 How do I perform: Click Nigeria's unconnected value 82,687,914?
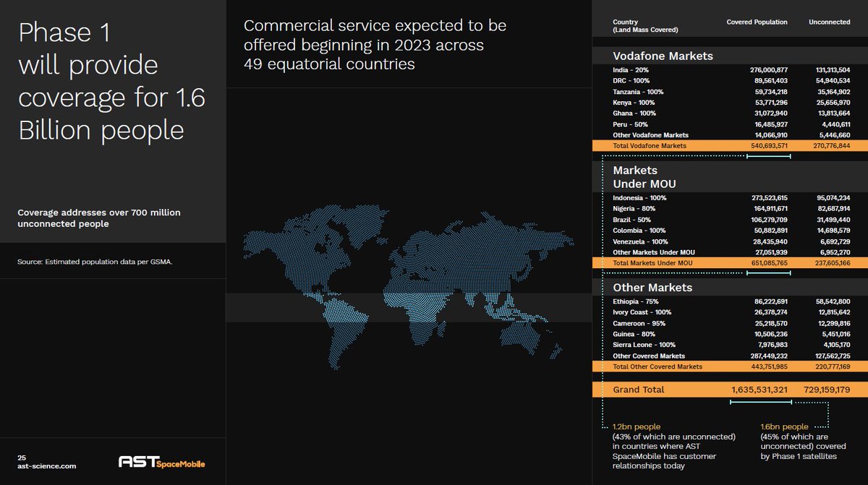pyautogui.click(x=833, y=209)
